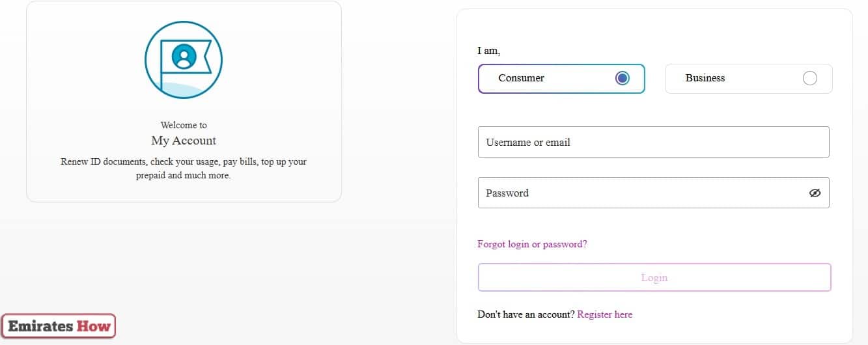Click the word How in the logo
Image resolution: width=868 pixels, height=345 pixels.
(93, 326)
